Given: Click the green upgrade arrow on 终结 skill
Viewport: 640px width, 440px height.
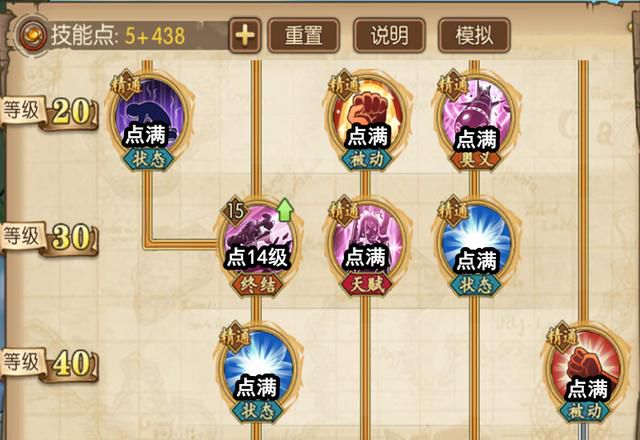Looking at the screenshot, I should [x=285, y=210].
